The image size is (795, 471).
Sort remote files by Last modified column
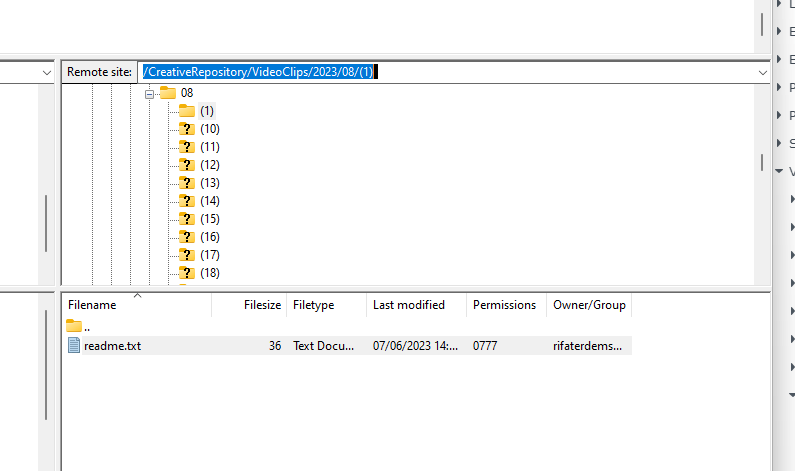click(416, 305)
